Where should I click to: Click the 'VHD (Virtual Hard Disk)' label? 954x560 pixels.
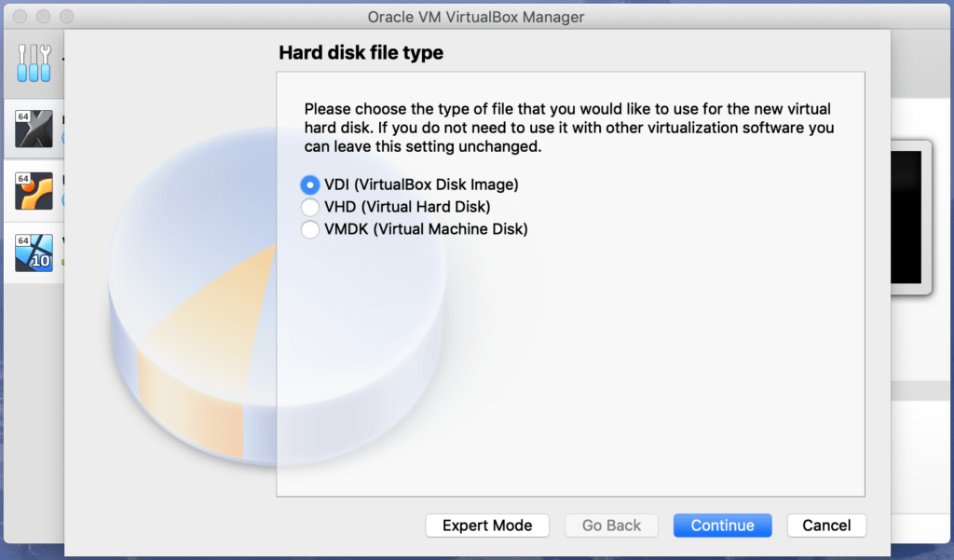click(x=407, y=207)
